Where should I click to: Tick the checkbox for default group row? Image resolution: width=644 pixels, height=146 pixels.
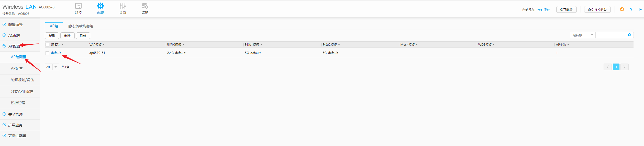coord(47,53)
